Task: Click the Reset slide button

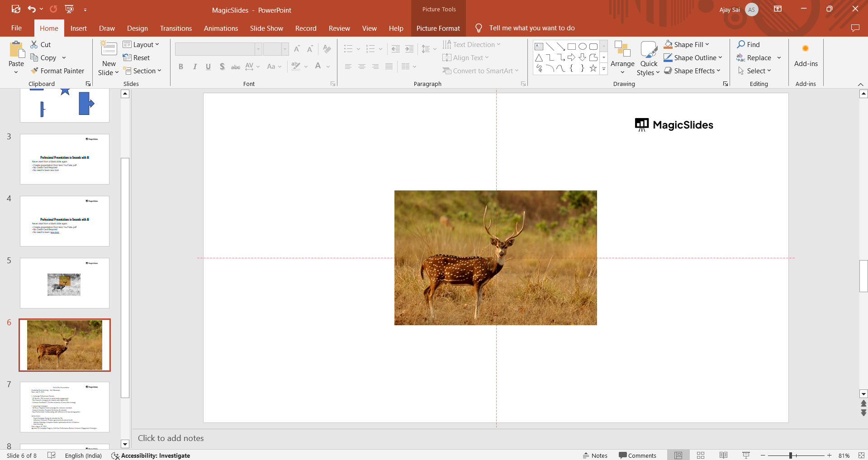Action: click(136, 58)
